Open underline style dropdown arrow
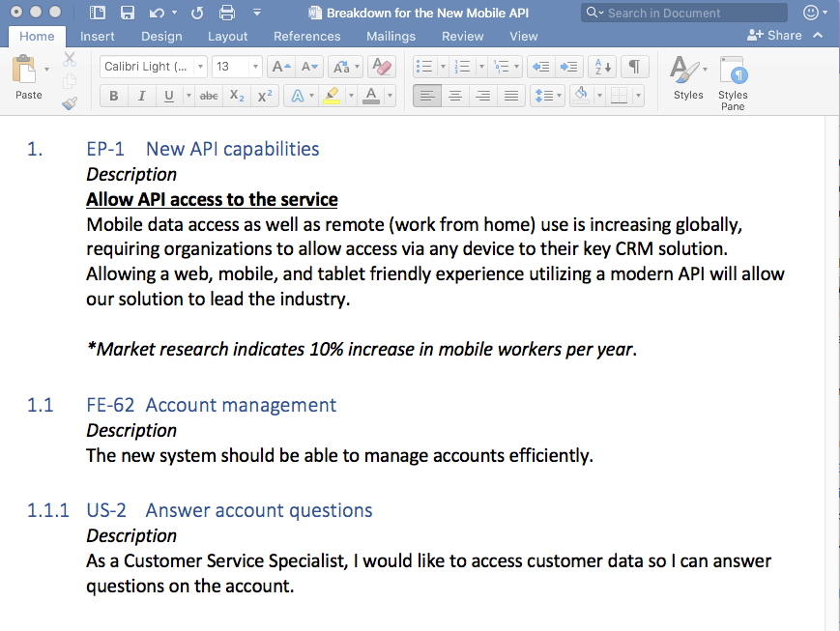Viewport: 840px width, 631px height. (x=188, y=96)
